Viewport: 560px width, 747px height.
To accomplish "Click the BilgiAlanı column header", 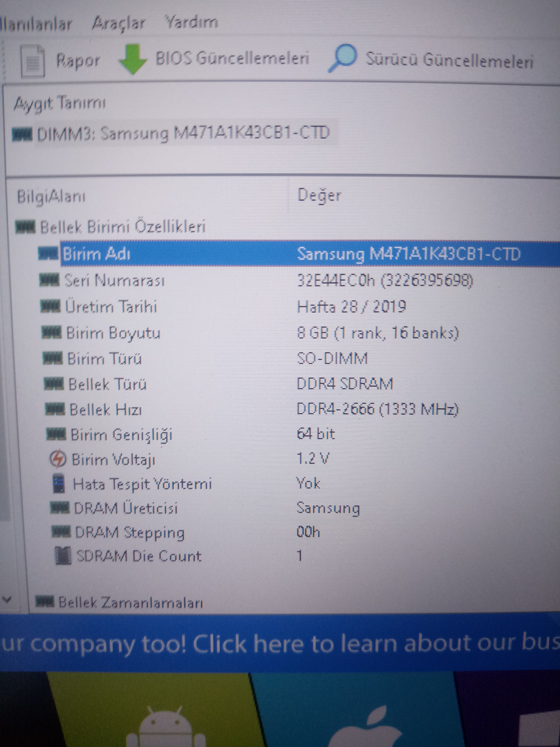I will pos(51,197).
